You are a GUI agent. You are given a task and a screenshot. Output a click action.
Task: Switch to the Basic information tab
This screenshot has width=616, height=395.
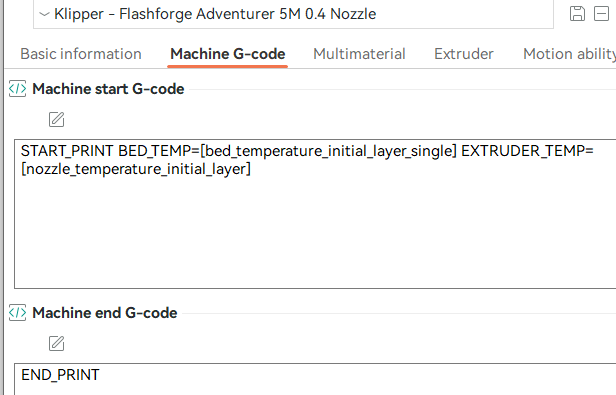pyautogui.click(x=81, y=54)
